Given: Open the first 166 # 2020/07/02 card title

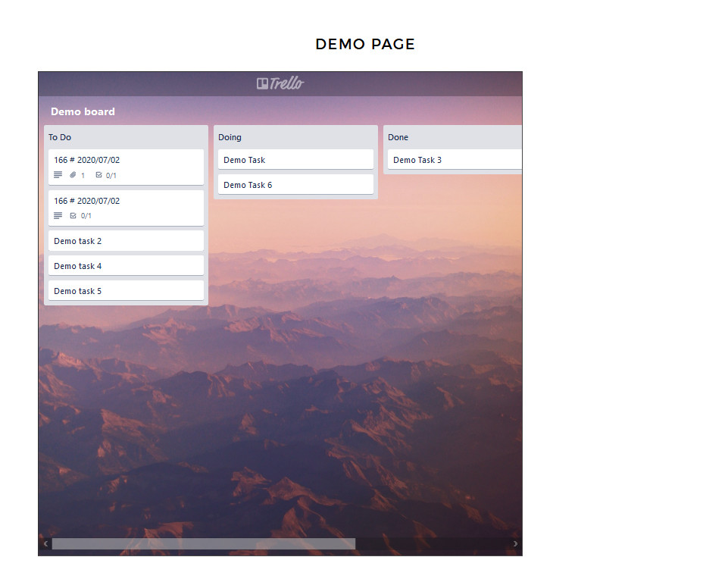Looking at the screenshot, I should pos(87,160).
